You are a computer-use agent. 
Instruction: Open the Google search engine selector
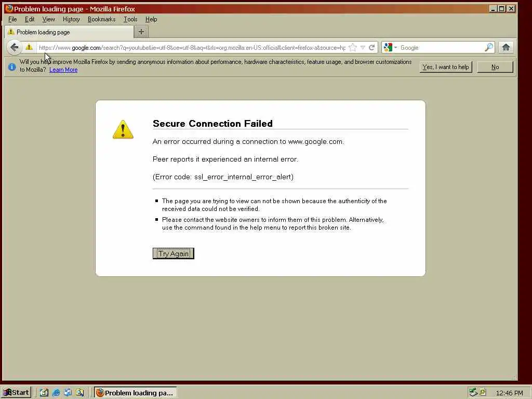[x=390, y=47]
